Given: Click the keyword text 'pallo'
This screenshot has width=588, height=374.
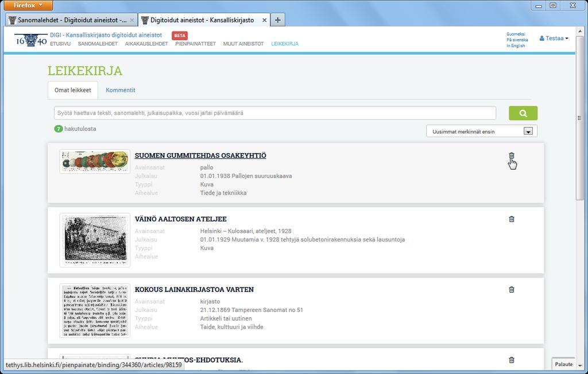Looking at the screenshot, I should [207, 167].
